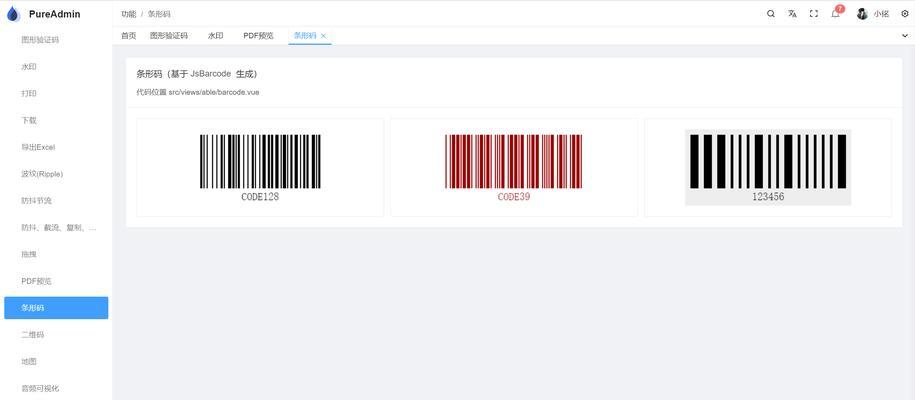
Task: Switch to the 水印 tab
Action: pyautogui.click(x=215, y=36)
